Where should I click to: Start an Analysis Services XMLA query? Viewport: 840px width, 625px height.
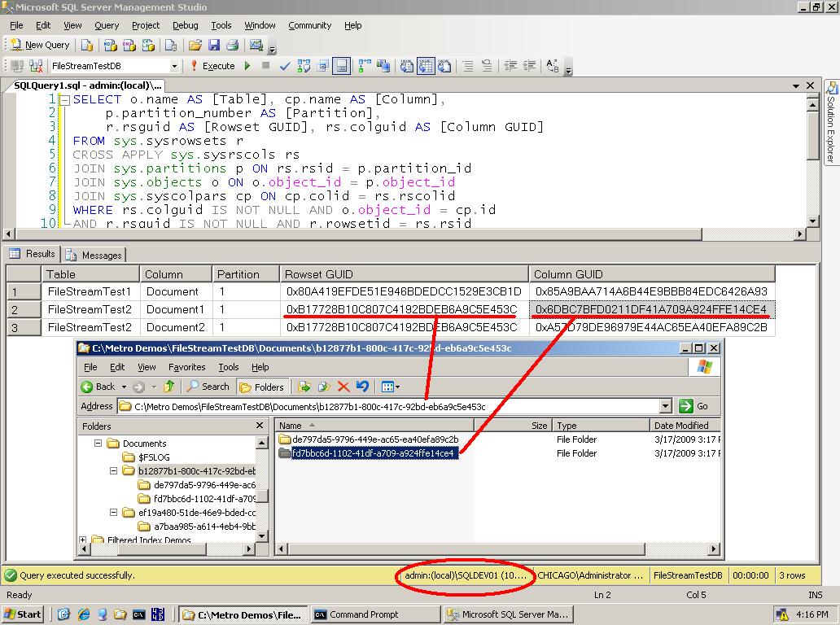(x=148, y=45)
